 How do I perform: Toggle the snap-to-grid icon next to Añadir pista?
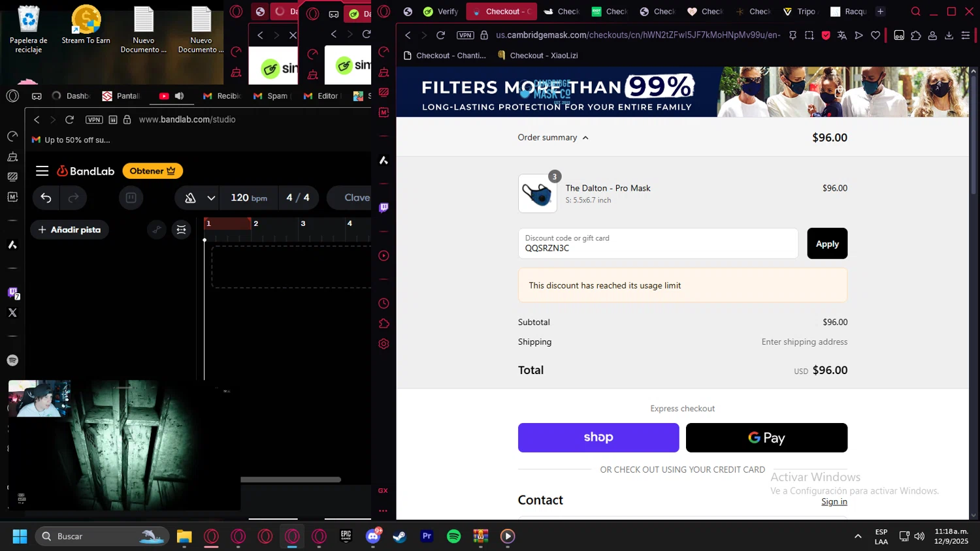click(181, 230)
